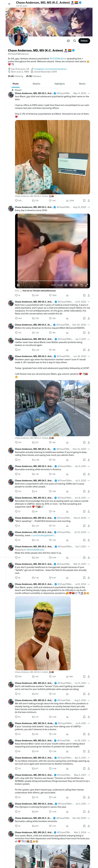Toggle captions icon on the video

(x=66, y=285)
